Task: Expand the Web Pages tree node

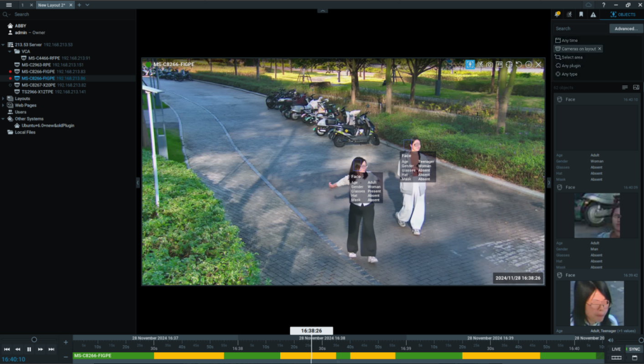Action: coord(3,105)
